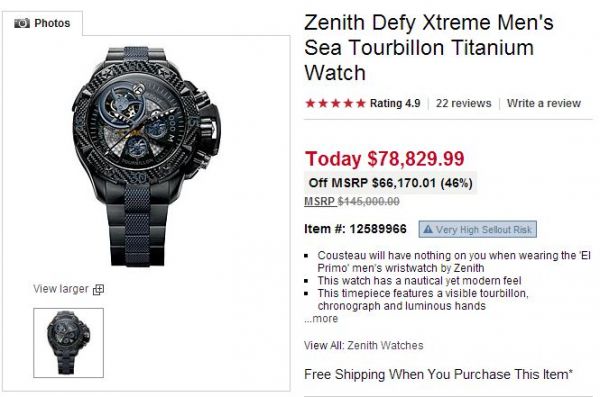
Task: Click the Very High Sellout Risk badge
Action: coord(478,229)
